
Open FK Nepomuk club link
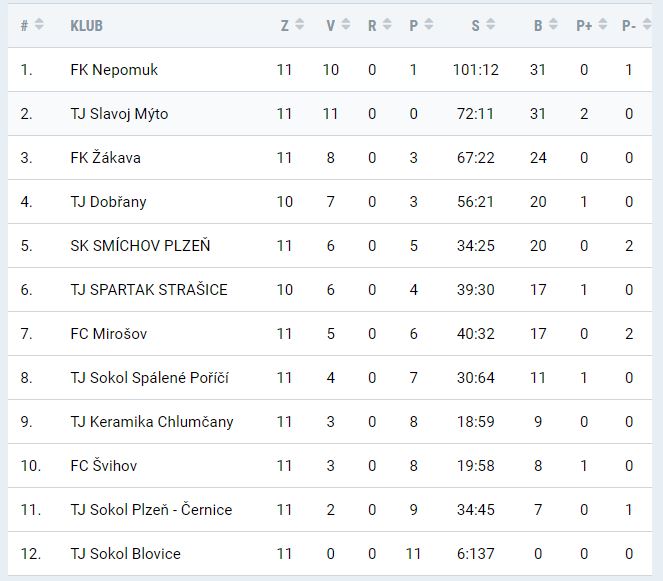coord(114,70)
